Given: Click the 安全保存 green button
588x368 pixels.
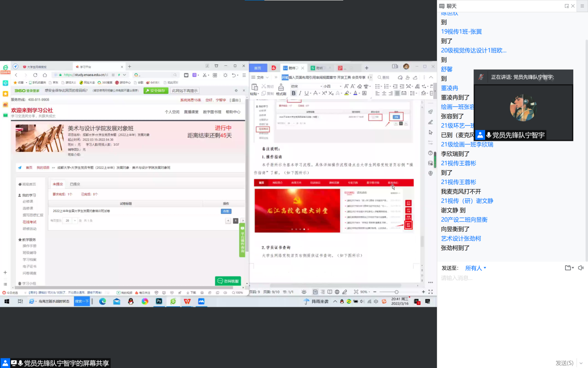Looking at the screenshot, I should [x=156, y=91].
